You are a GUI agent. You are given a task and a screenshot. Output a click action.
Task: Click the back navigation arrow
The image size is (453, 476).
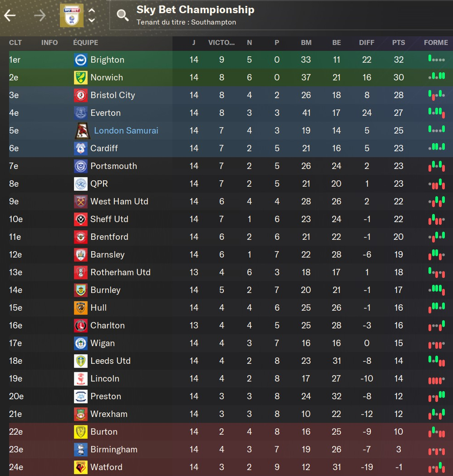[10, 15]
